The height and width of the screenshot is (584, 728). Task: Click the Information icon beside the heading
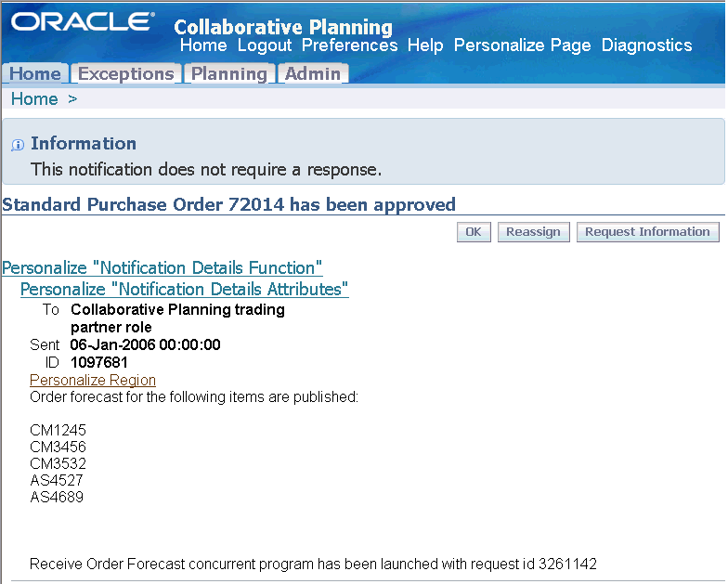click(18, 145)
